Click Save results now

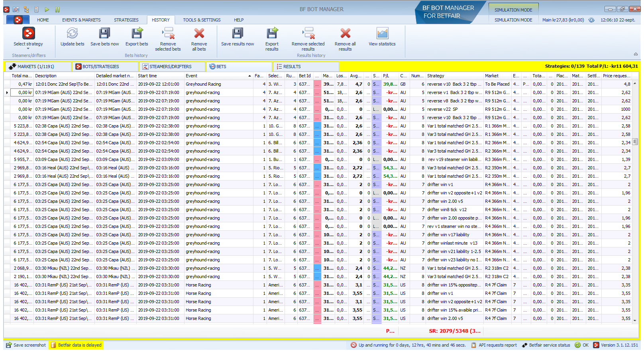[238, 37]
